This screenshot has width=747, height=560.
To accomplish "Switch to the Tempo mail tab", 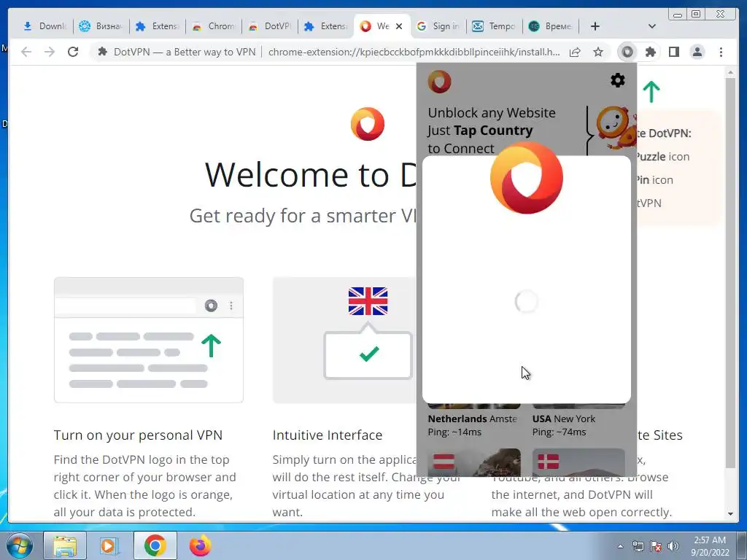I will (x=494, y=26).
